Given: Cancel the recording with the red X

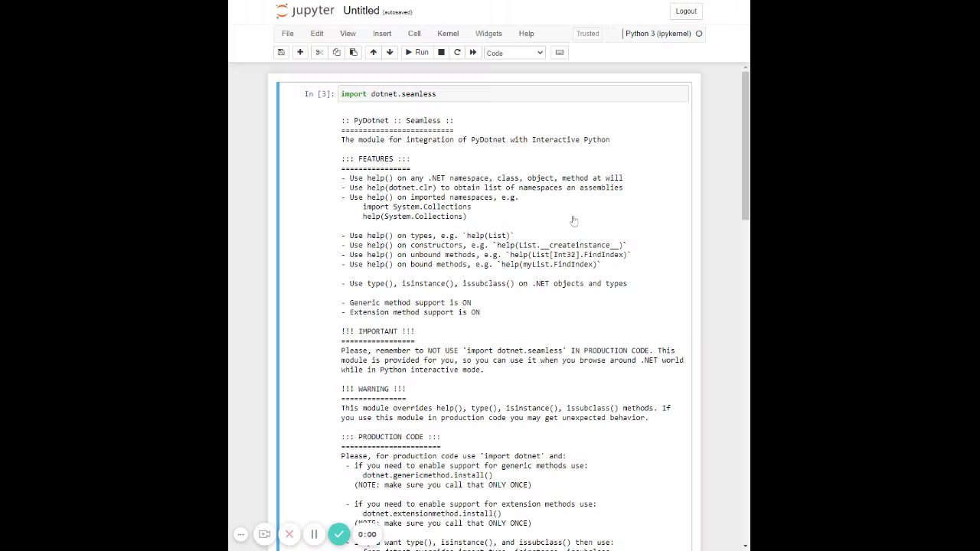Looking at the screenshot, I should (289, 534).
